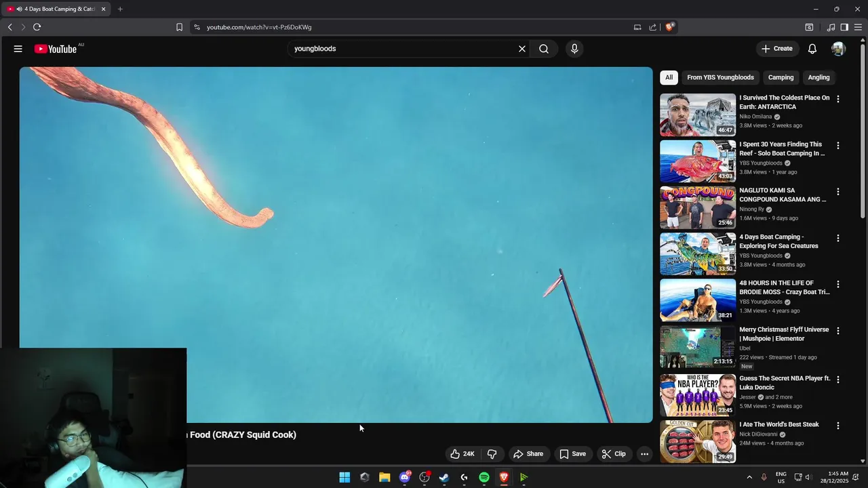Open 48 HOURS IN THE LIFE OF BRODIE MOSS

coord(784,287)
